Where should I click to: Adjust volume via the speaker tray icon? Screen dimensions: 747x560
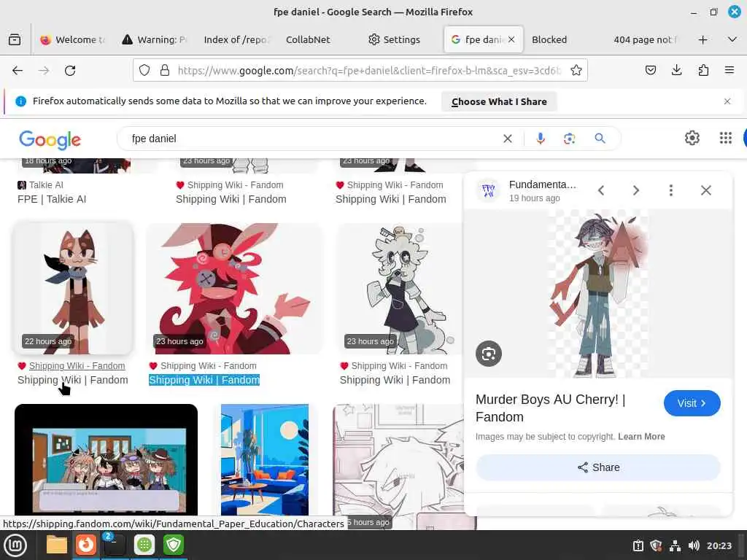click(x=694, y=545)
